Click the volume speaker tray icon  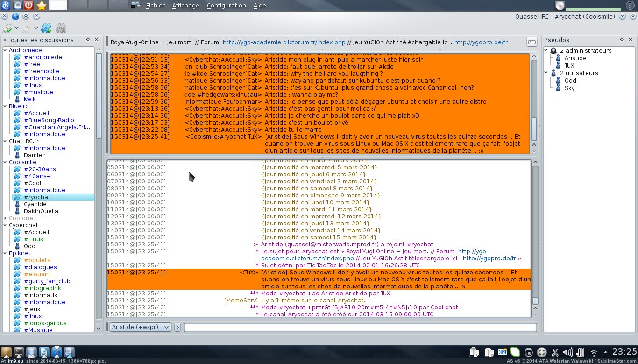pyautogui.click(x=568, y=352)
